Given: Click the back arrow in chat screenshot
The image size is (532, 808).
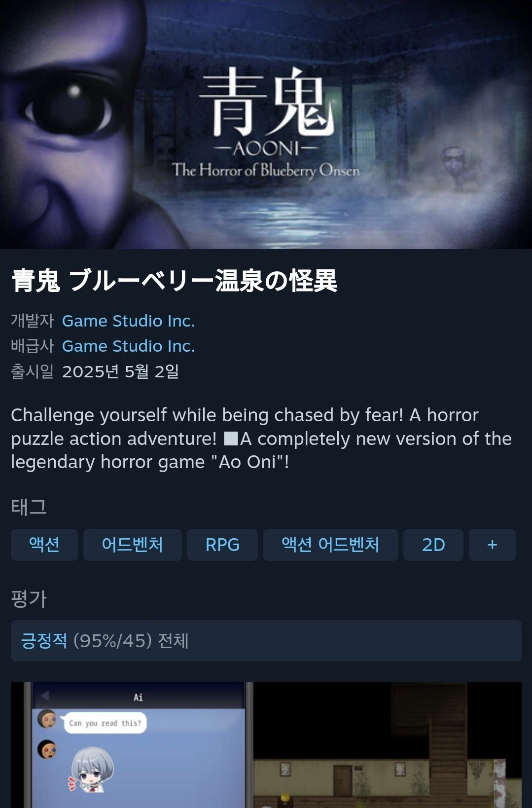Looking at the screenshot, I should pyautogui.click(x=45, y=696).
